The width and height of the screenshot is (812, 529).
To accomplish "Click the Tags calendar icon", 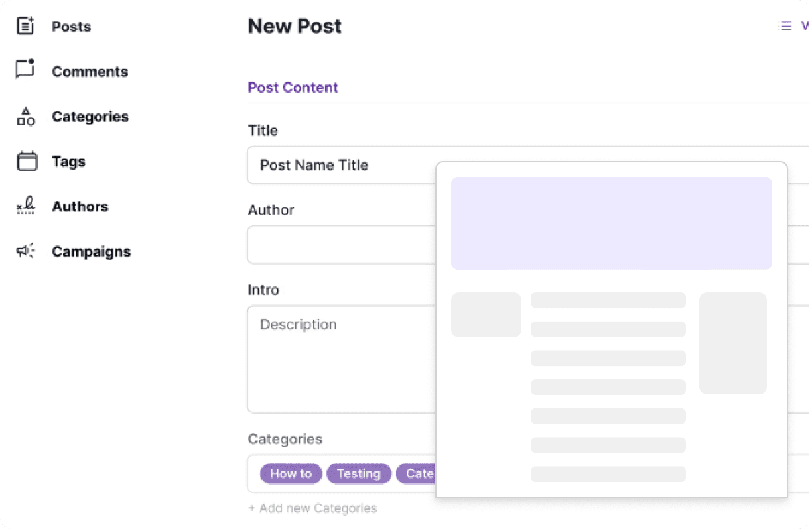I will pos(27,161).
